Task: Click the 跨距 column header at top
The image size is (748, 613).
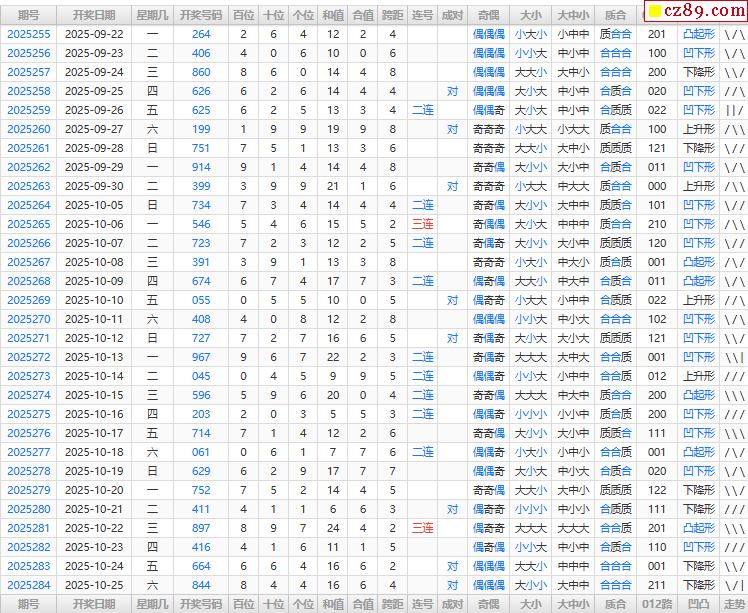Action: 393,15
